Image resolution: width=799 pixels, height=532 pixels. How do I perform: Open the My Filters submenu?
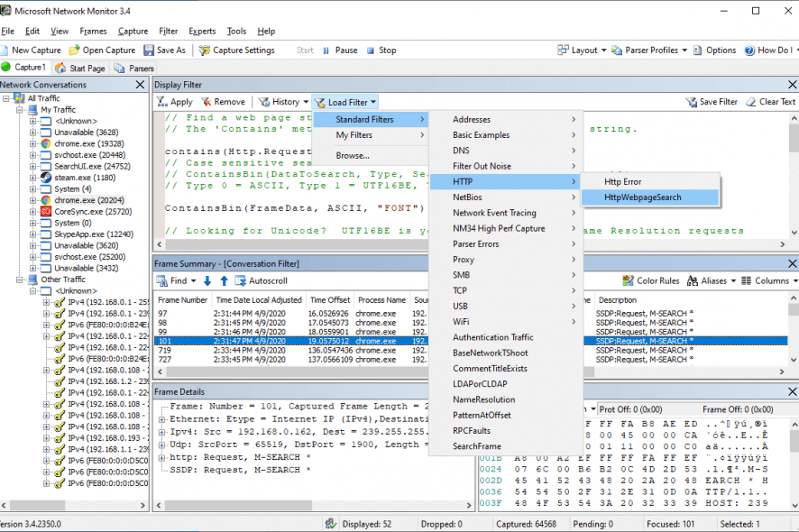pyautogui.click(x=370, y=135)
